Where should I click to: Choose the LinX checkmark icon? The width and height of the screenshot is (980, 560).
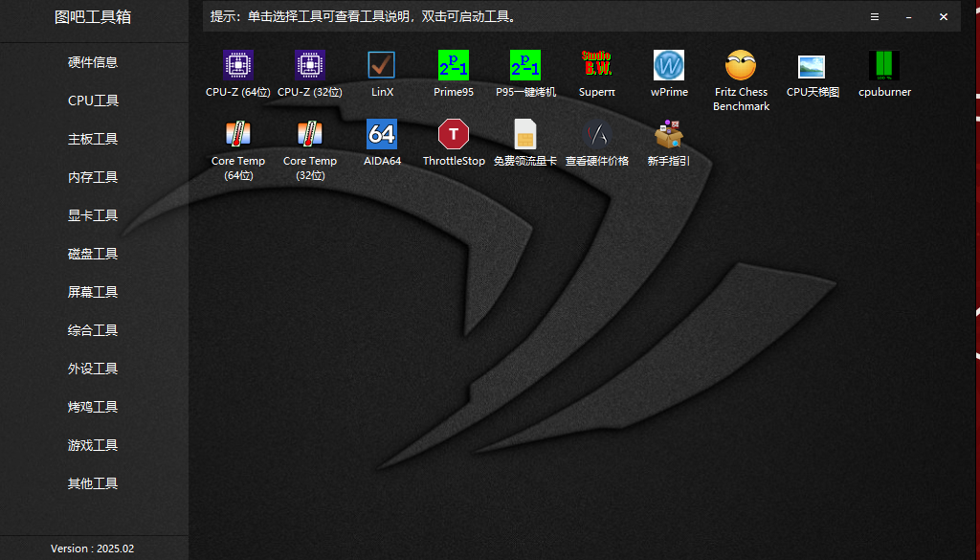(x=381, y=65)
